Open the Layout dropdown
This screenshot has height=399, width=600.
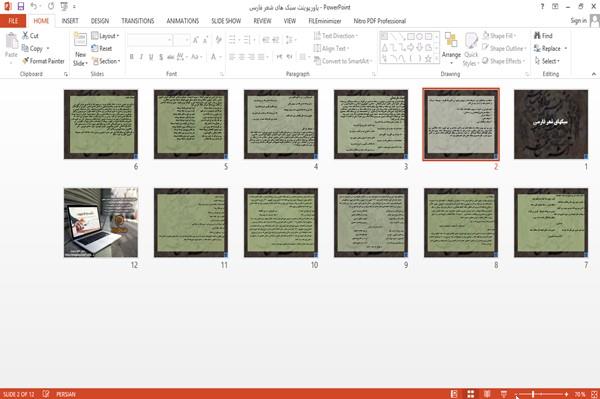pyautogui.click(x=106, y=36)
